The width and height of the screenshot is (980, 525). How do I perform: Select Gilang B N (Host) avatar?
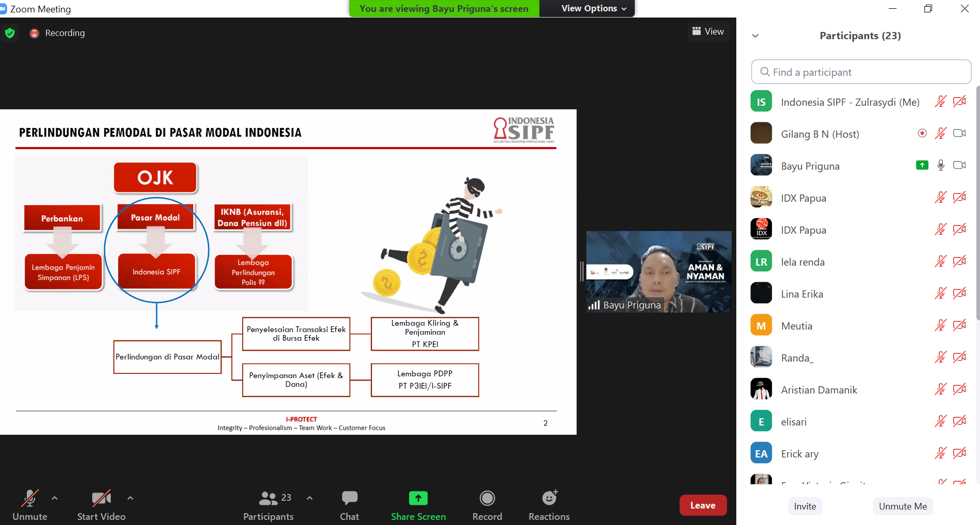click(x=761, y=134)
